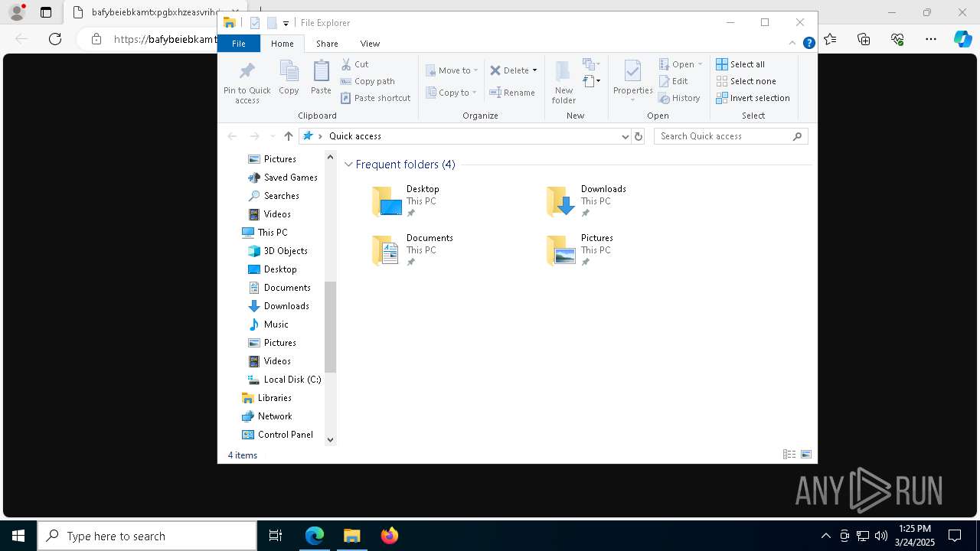This screenshot has height=551, width=980.
Task: Open Move to dropdown
Action: pos(452,70)
